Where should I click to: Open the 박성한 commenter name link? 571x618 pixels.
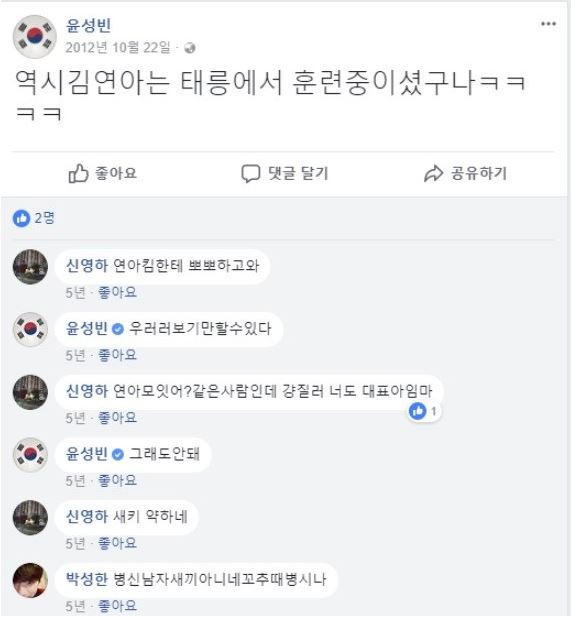coord(86,579)
